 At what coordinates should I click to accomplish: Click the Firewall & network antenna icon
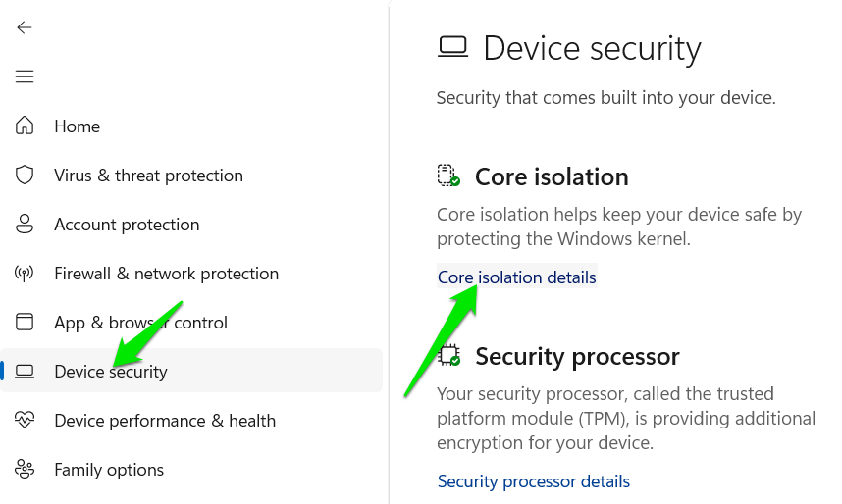tap(25, 274)
